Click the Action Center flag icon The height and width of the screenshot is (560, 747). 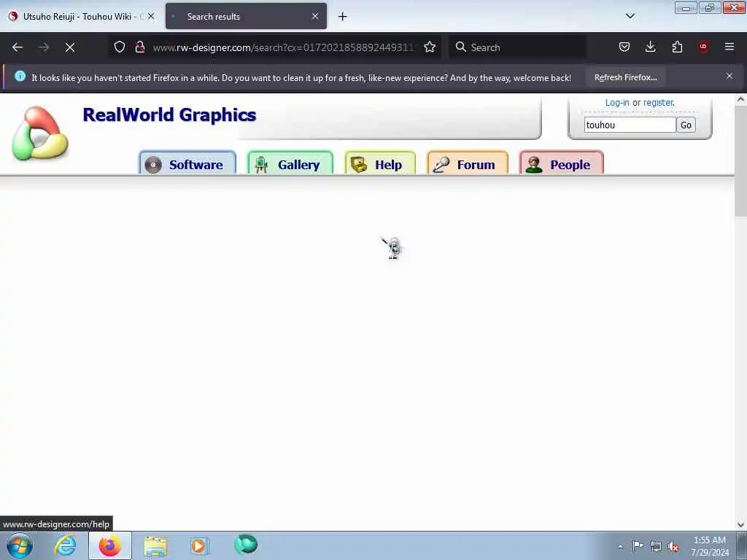click(638, 545)
